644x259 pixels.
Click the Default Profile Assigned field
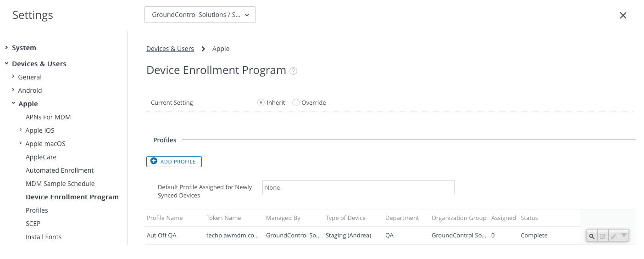358,187
